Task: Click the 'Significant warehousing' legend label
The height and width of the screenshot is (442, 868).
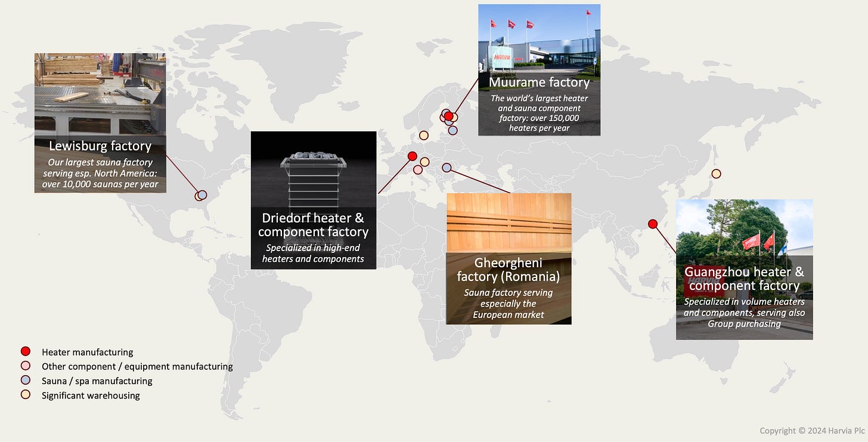Action: 91,395
